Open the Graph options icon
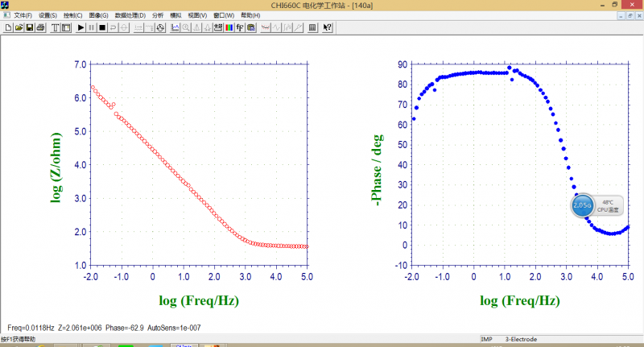Viewport: 644px width, 347px height. coord(218,27)
